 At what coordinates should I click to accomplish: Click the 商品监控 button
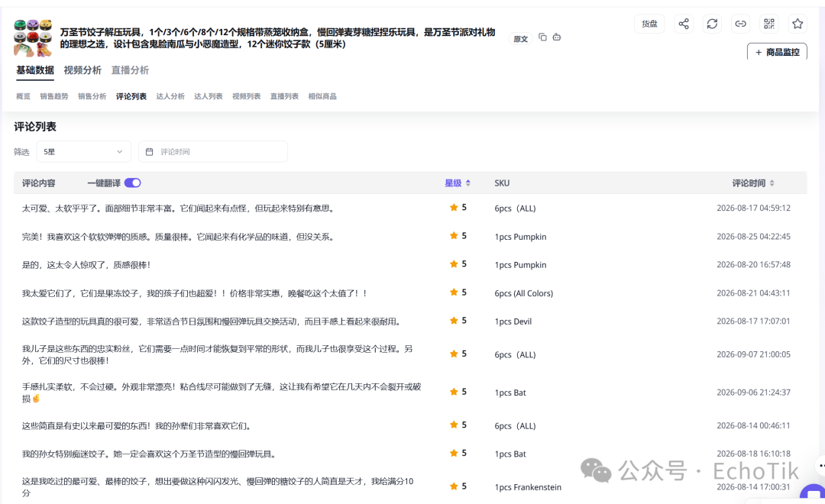pos(777,52)
